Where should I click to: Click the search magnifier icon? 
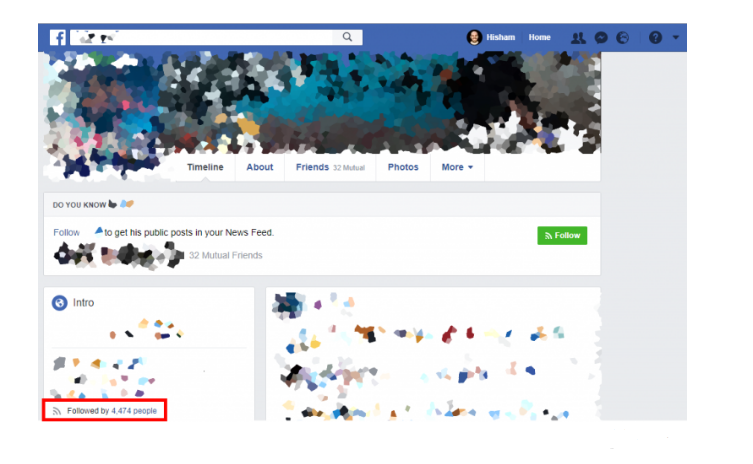[347, 37]
